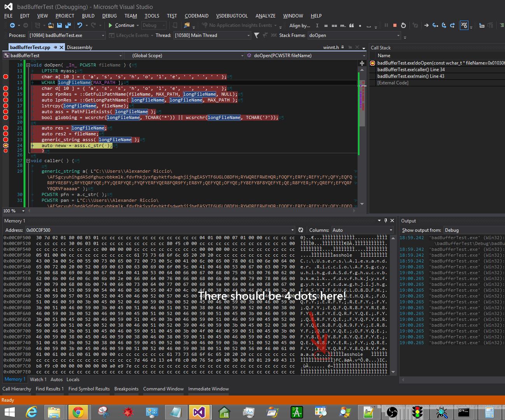Screen dimensions: 505x420
Task: Click the Step Into arrow icon
Action: tap(435, 25)
